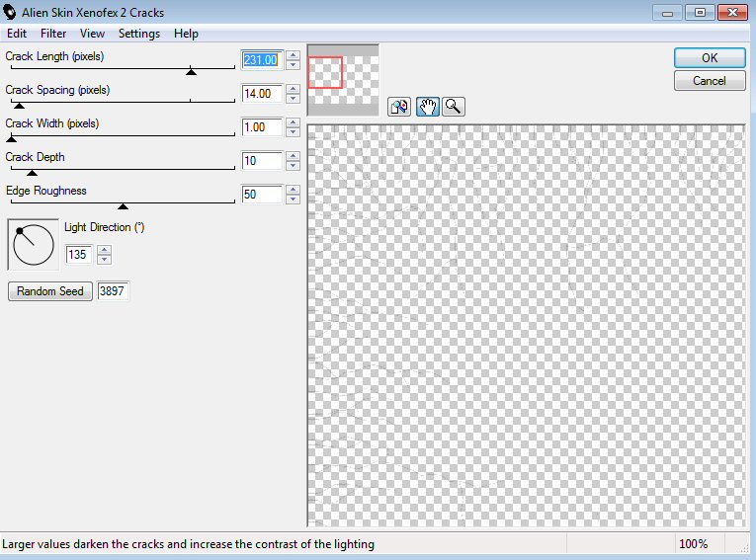Select the magnifier zoom tool
This screenshot has height=560, width=756.
point(454,107)
